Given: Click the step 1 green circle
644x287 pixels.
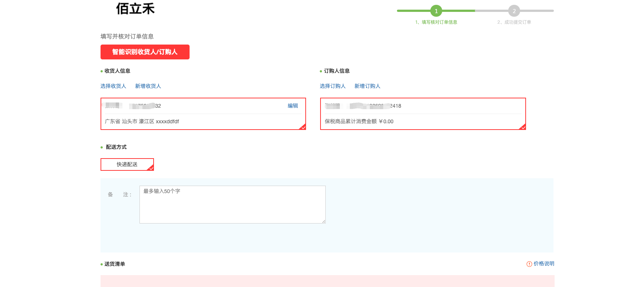Looking at the screenshot, I should point(436,11).
